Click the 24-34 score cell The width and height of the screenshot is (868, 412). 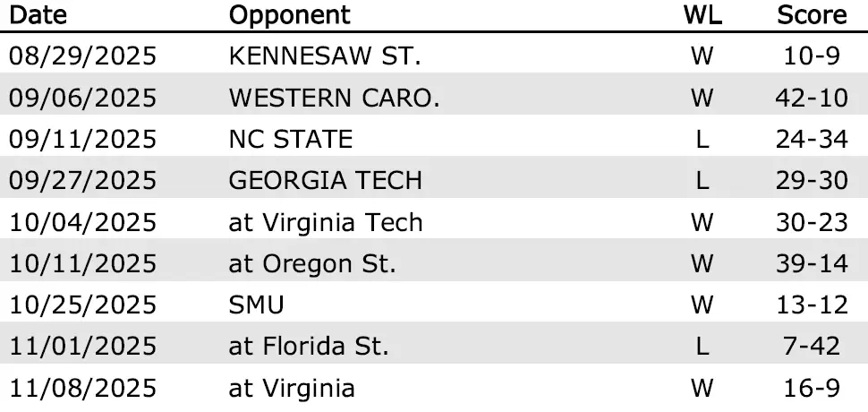(812, 139)
